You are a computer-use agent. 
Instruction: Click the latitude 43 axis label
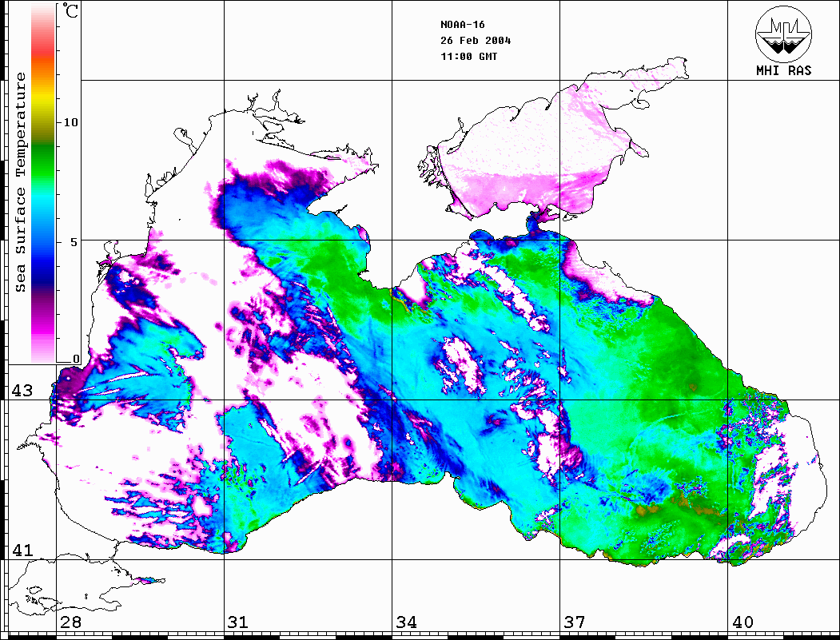pyautogui.click(x=21, y=391)
